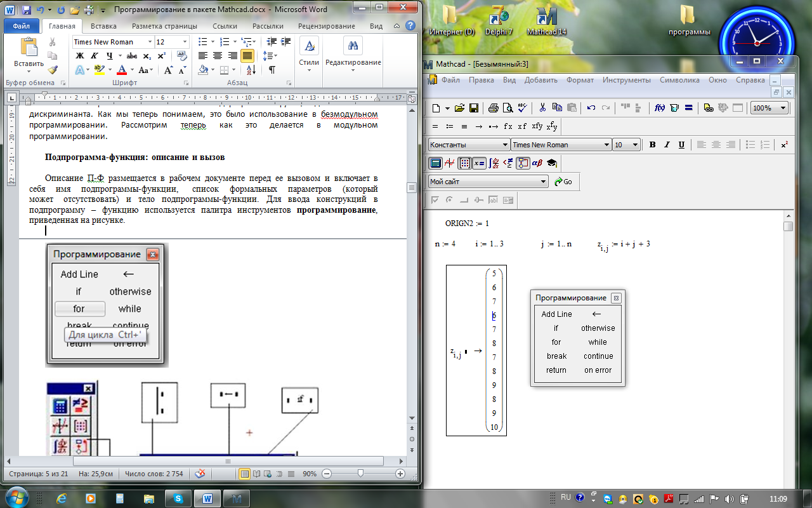The height and width of the screenshot is (508, 812).
Task: Open the Символика menu in Mathcad
Action: pos(679,80)
